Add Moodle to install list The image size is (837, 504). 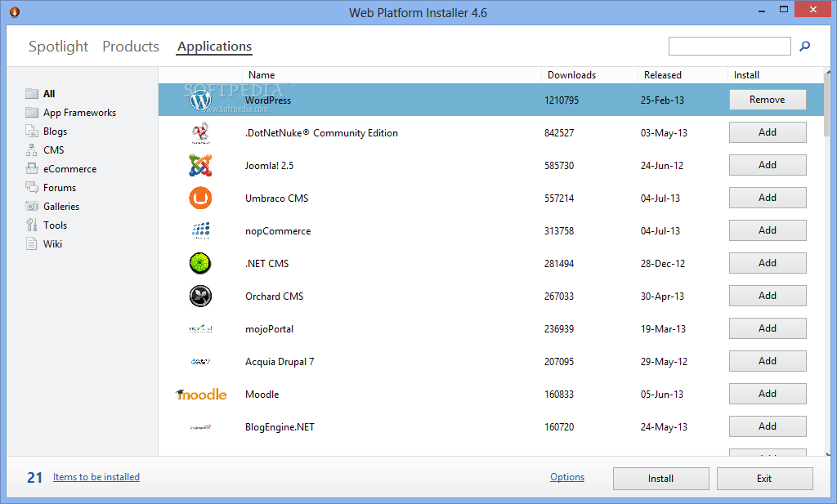point(768,394)
